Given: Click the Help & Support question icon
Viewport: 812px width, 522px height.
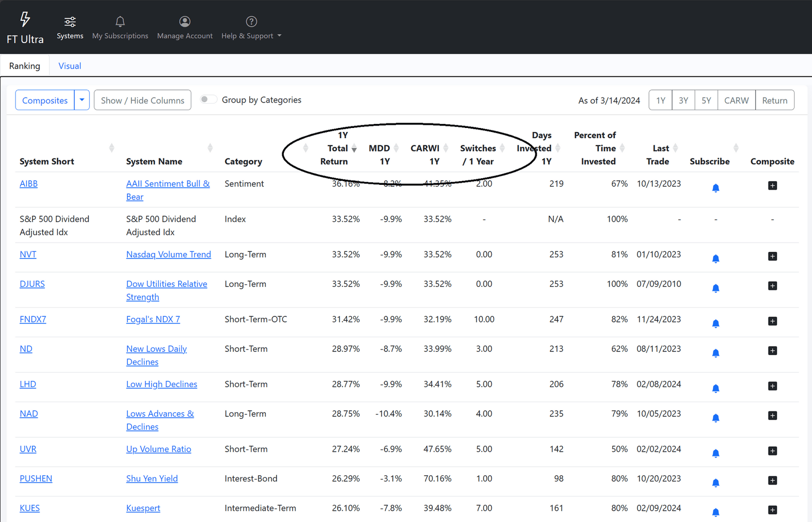Looking at the screenshot, I should coord(251,21).
